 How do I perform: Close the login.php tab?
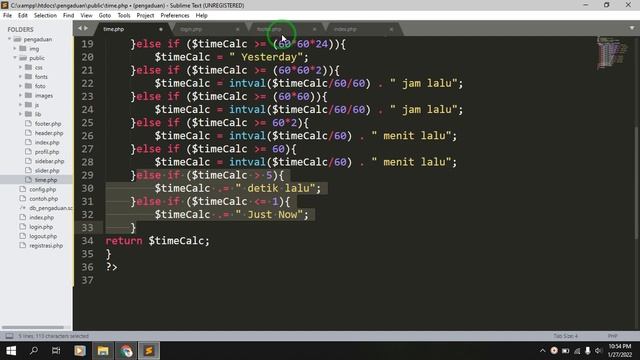[x=237, y=29]
